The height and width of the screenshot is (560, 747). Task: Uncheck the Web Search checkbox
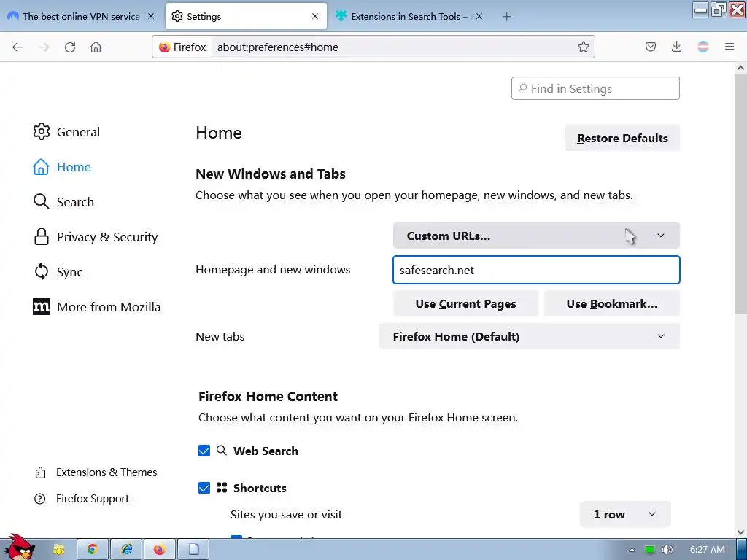pos(204,451)
